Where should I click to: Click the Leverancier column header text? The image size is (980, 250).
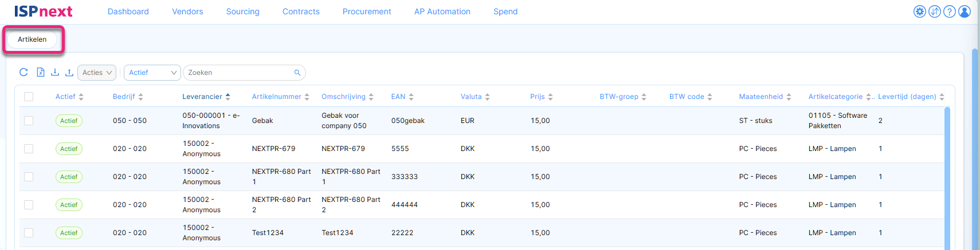pyautogui.click(x=202, y=97)
